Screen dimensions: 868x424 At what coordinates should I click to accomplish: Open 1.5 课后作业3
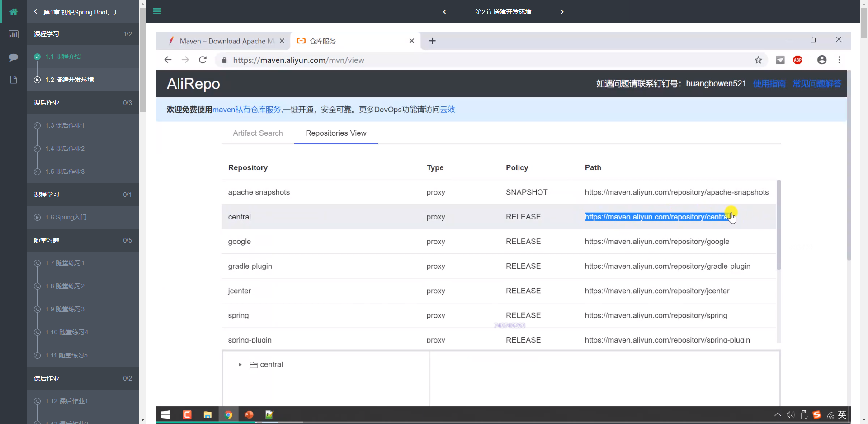(x=83, y=172)
